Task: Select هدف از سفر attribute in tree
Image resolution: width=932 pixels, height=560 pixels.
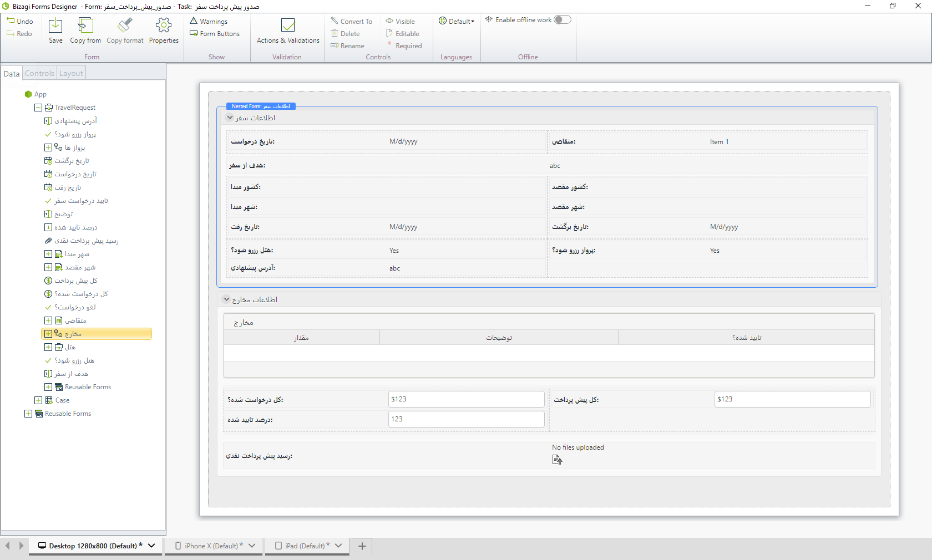Action: [x=66, y=374]
